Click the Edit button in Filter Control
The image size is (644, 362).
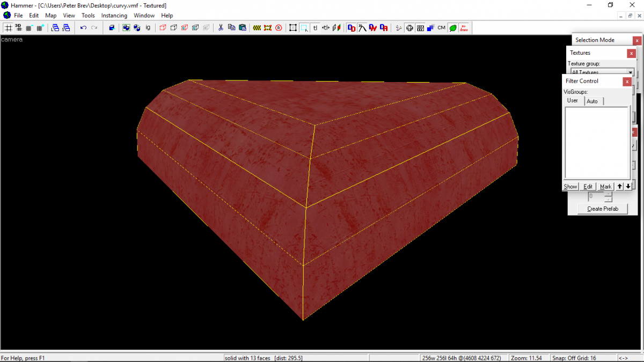click(587, 186)
